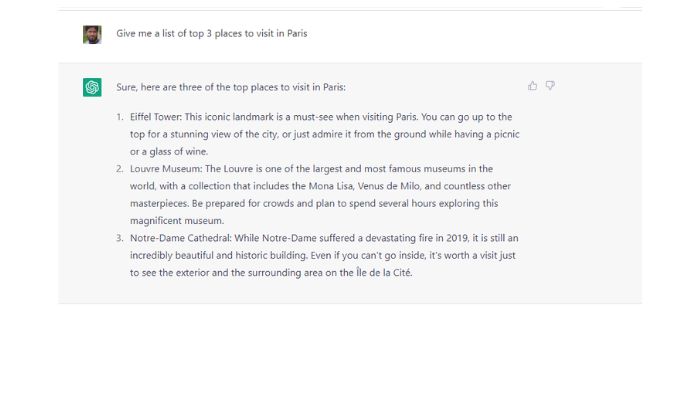Viewport: 700px width, 400px height.
Task: Click list number 3 marker
Action: pyautogui.click(x=119, y=238)
